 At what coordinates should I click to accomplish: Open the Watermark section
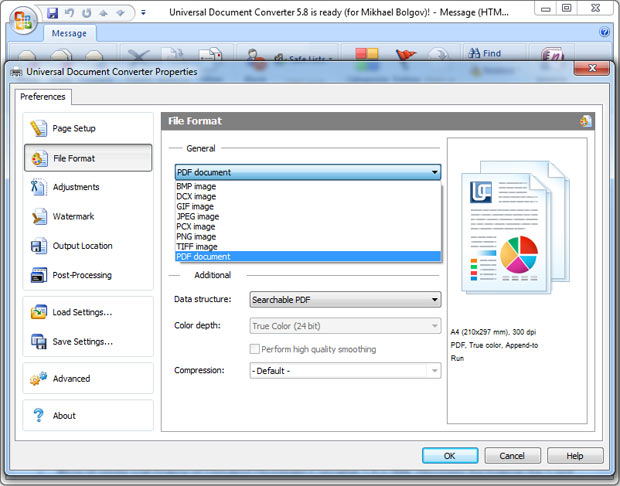(88, 216)
